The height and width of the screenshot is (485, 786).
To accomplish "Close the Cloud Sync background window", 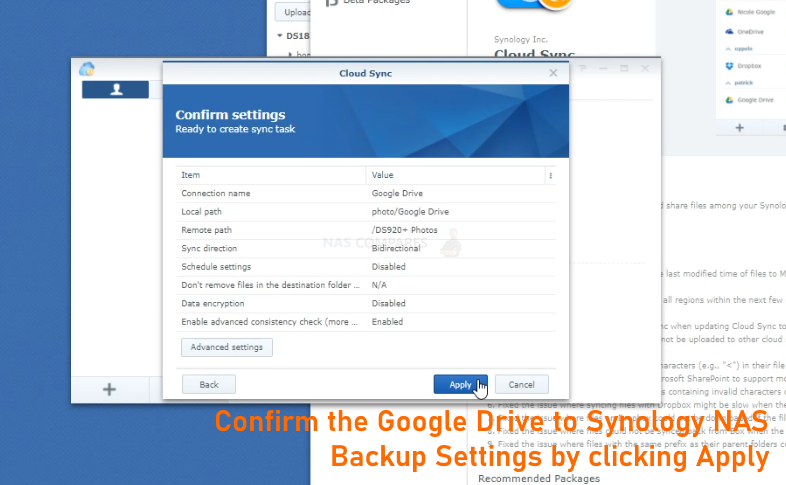I will tap(645, 68).
